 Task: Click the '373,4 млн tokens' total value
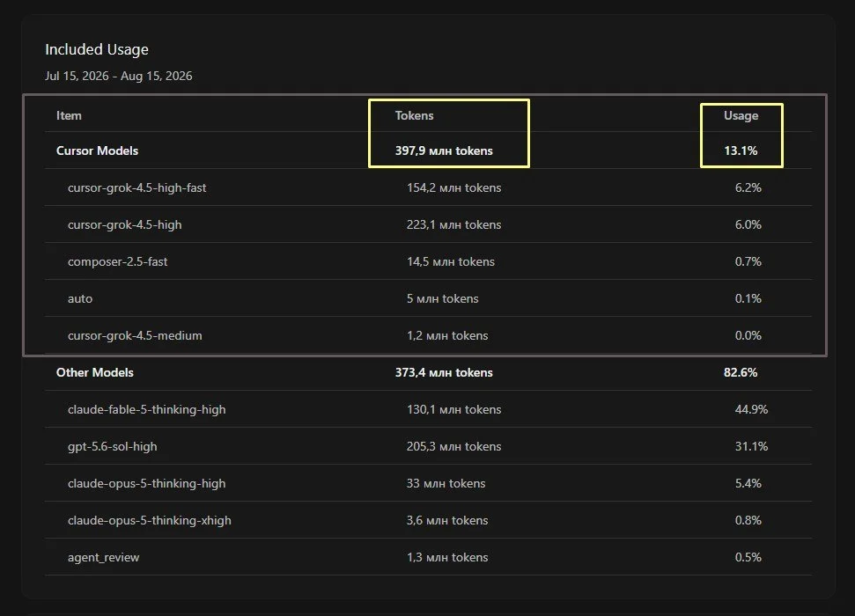pos(444,372)
